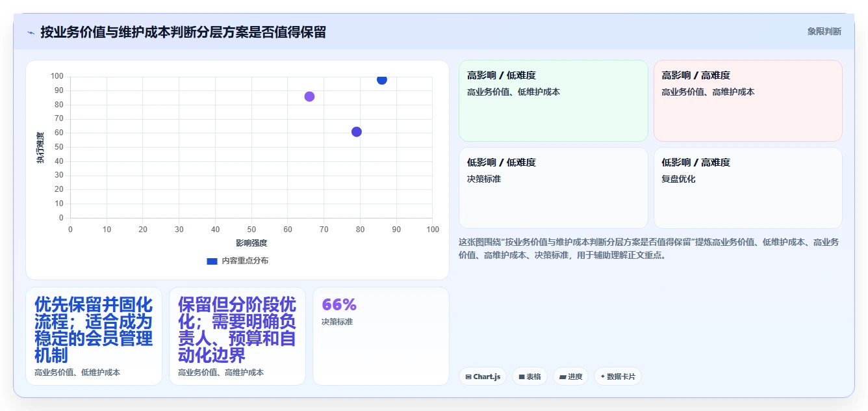The image size is (868, 411).
Task: Click 决策标准 text in low-impact card
Action: coord(484,179)
